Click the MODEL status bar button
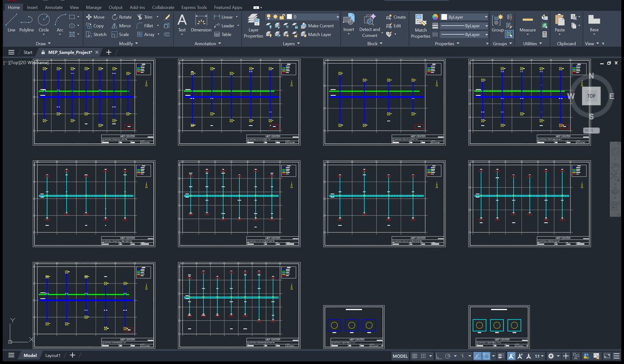Viewport: 624px width, 364px height. click(400, 356)
